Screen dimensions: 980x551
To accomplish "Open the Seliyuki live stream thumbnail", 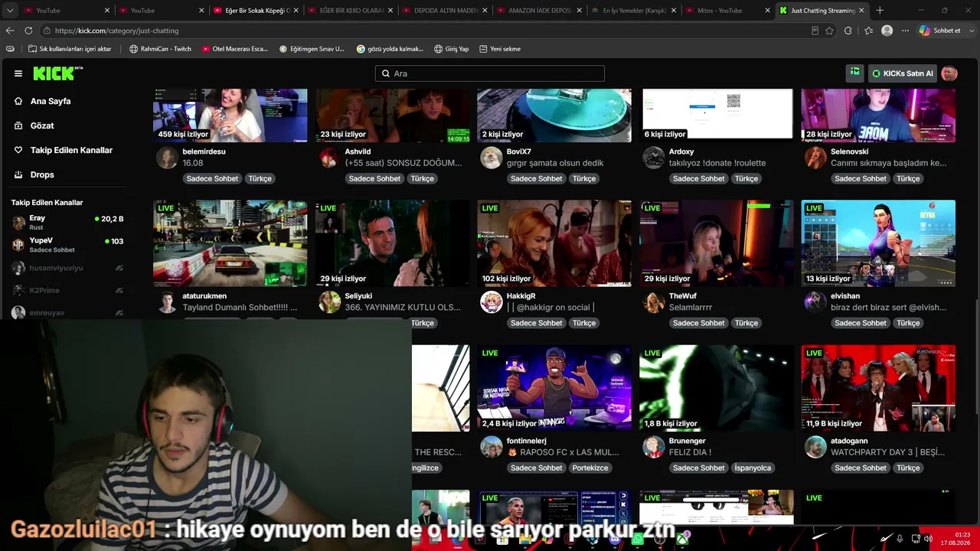I will [x=392, y=243].
